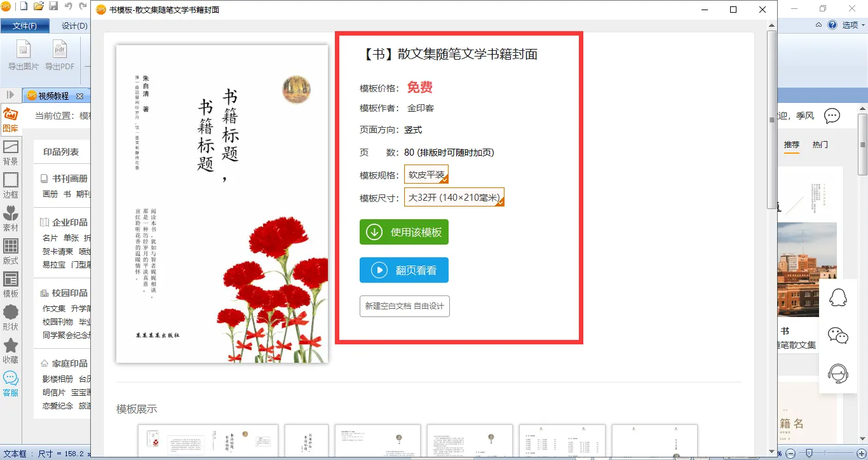
Task: Click the 印品列表 heading
Action: point(61,152)
